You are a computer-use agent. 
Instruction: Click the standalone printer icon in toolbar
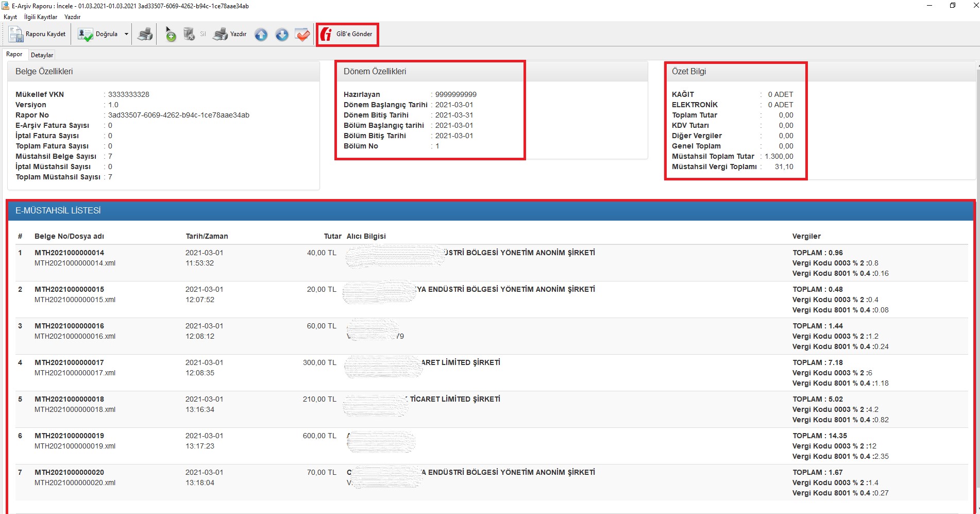click(x=145, y=35)
